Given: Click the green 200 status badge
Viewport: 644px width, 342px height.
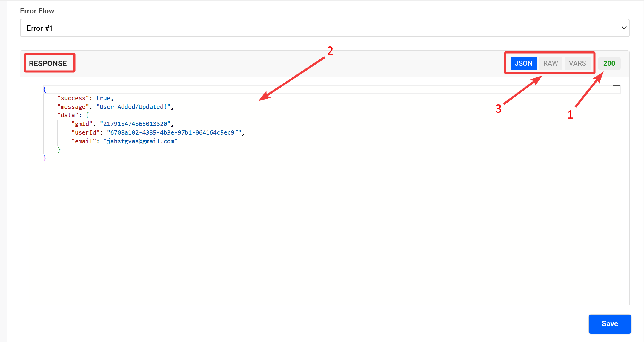Looking at the screenshot, I should click(609, 63).
